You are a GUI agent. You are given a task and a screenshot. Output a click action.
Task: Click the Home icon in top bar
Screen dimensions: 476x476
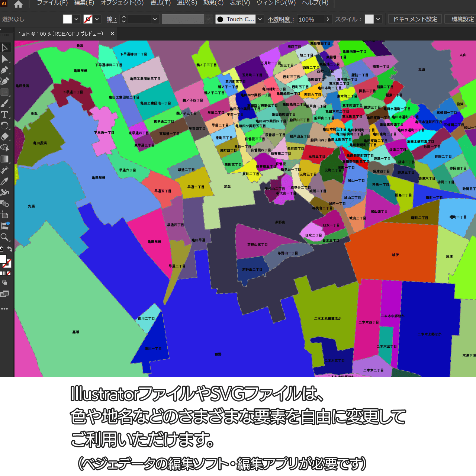pyautogui.click(x=18, y=4)
